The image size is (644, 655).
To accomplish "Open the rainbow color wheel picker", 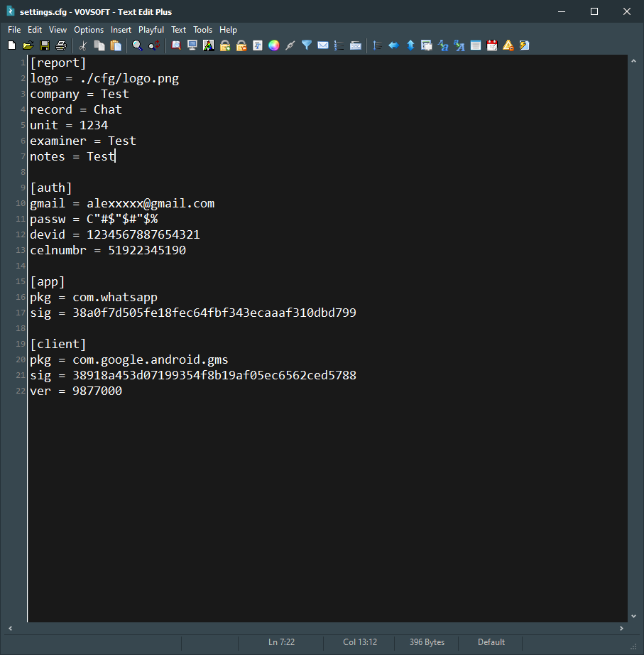I will coord(273,45).
